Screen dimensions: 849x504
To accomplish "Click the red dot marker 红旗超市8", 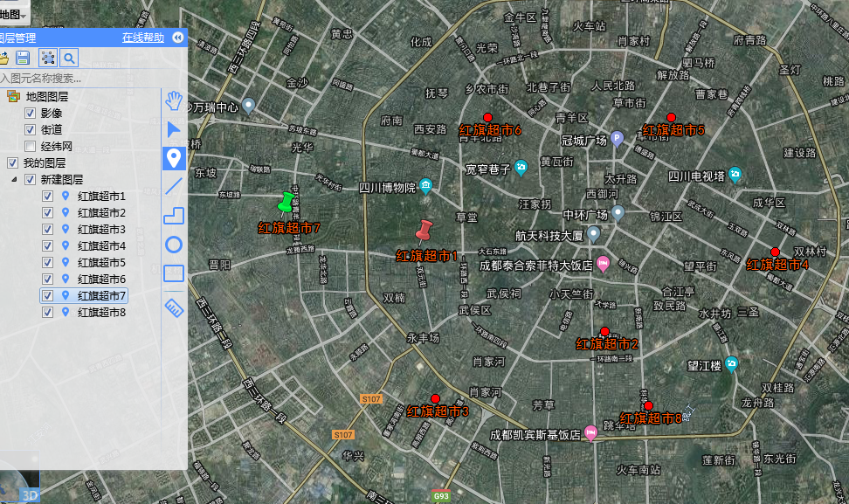I will click(648, 405).
